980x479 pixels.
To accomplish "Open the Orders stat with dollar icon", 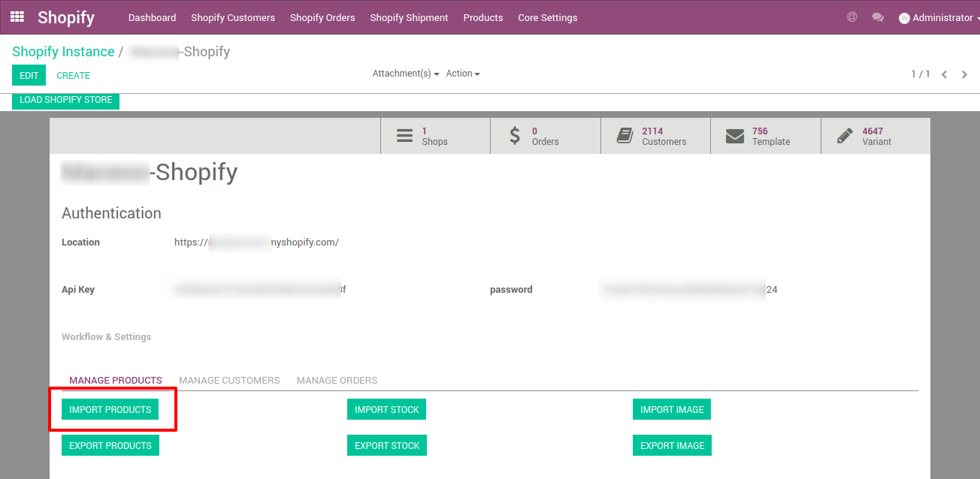I will 546,136.
